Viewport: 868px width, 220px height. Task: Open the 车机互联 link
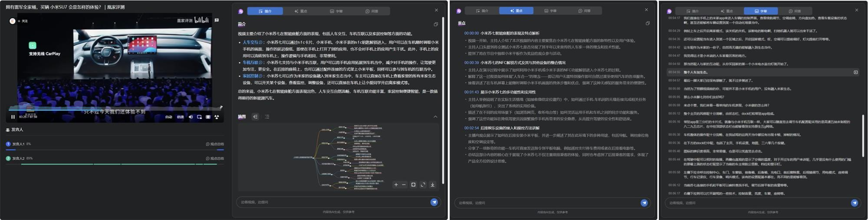(x=253, y=63)
